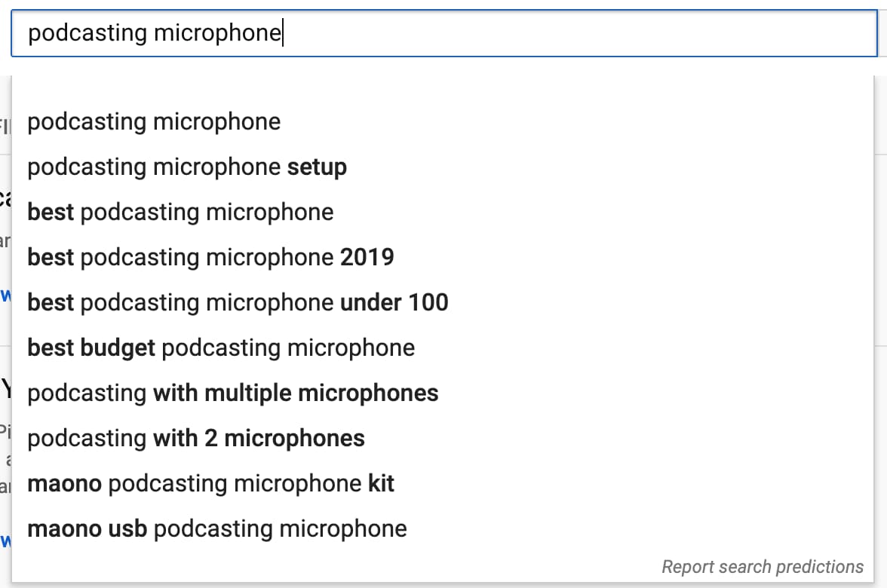Select 'maono podcasting microphone kit' suggestion

click(x=210, y=484)
